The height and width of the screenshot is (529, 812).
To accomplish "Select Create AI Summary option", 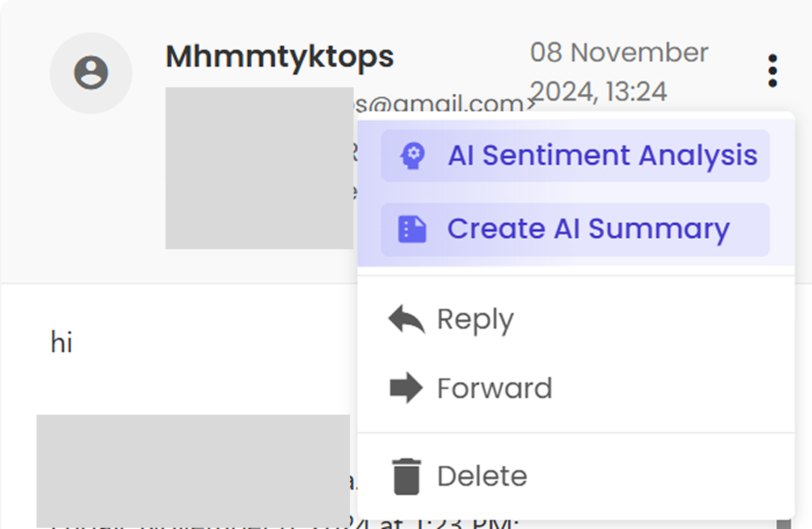I will (575, 229).
